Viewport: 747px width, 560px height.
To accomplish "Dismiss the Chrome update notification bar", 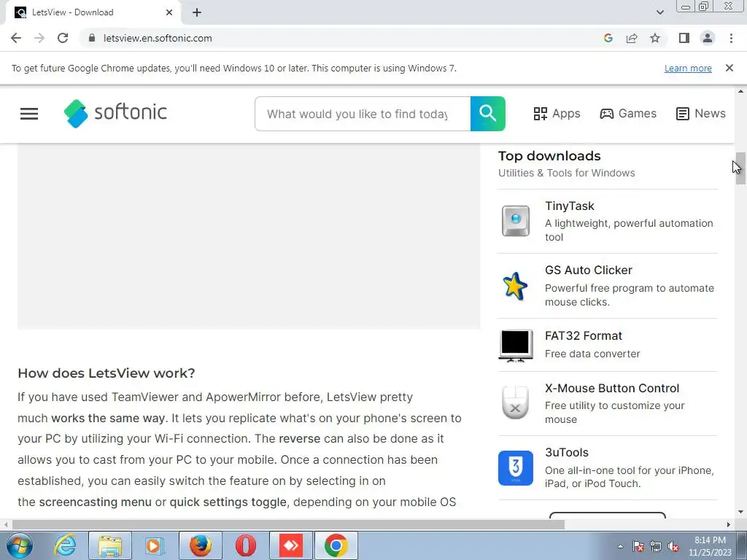I will pos(729,68).
